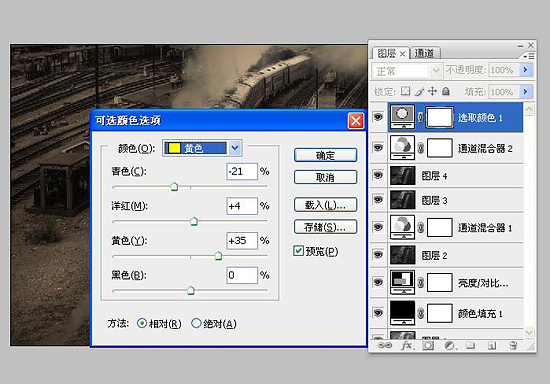Select the 相对(R) method radio button
This screenshot has width=550, height=384.
click(142, 323)
